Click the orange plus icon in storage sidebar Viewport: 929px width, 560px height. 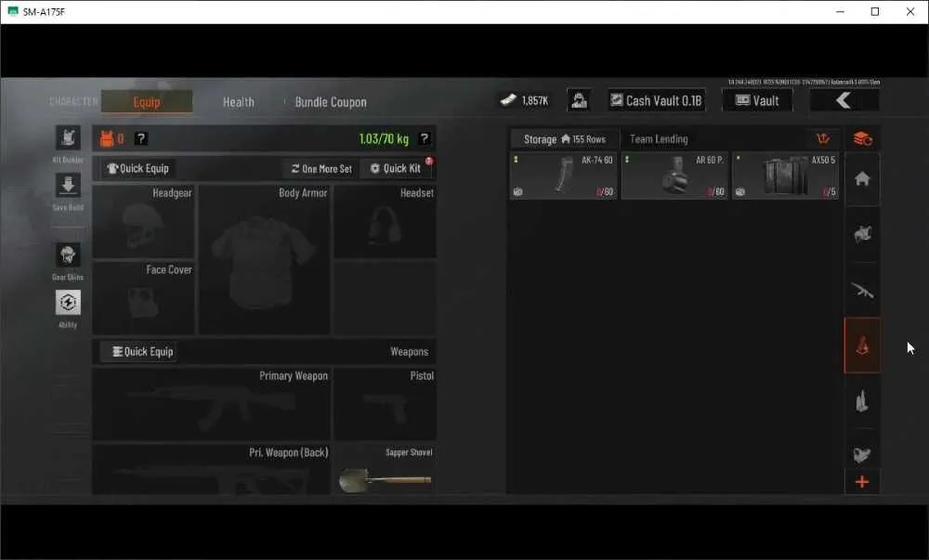862,482
